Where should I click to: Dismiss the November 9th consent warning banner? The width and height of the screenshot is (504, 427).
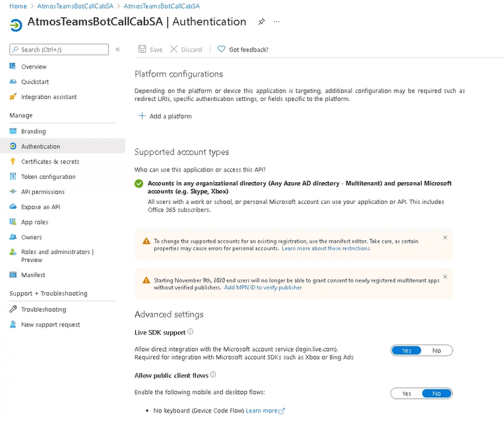point(445,277)
